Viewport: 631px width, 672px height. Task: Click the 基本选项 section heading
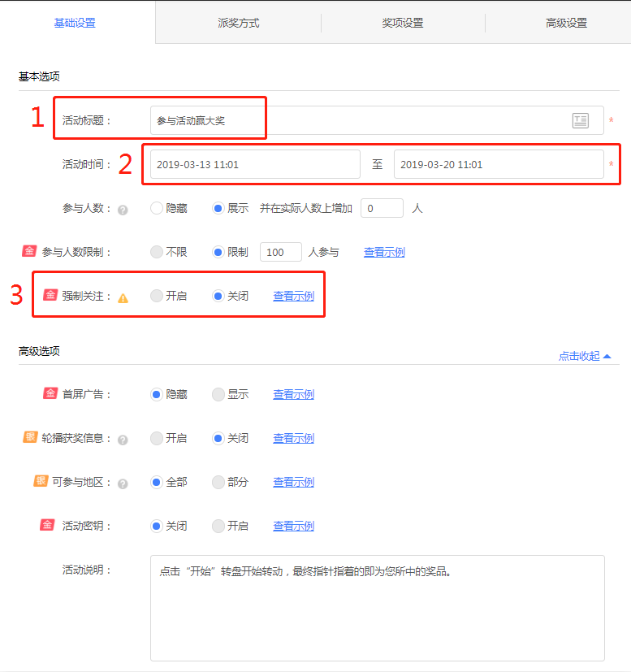[39, 76]
